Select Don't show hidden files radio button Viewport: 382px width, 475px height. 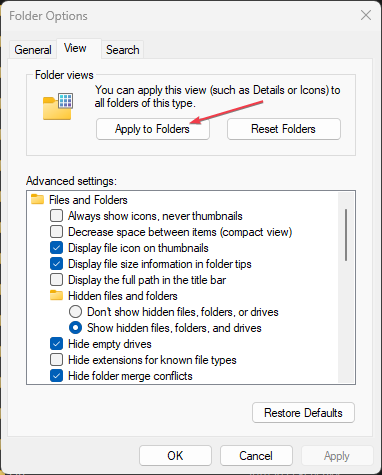pyautogui.click(x=75, y=312)
